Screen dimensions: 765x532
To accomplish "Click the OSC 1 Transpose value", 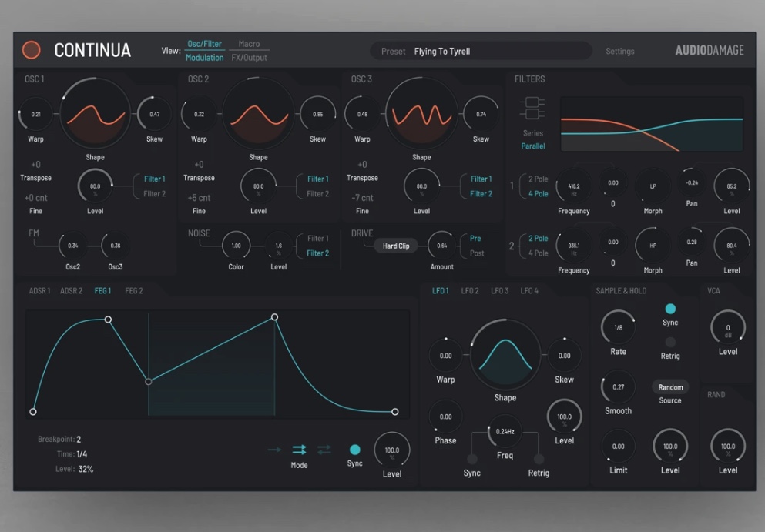I will 35,165.
